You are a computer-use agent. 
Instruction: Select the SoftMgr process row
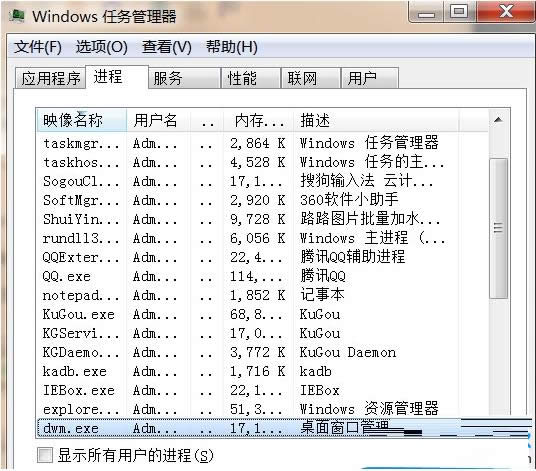[263, 200]
